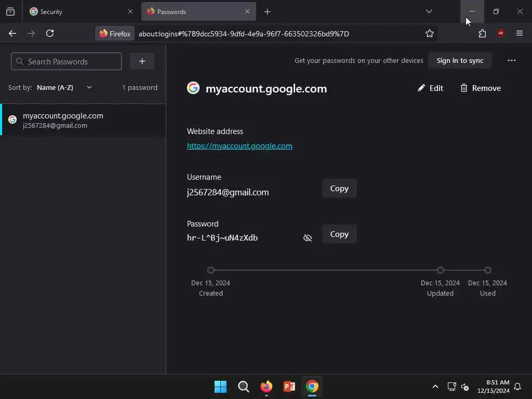532x399 pixels.
Task: Open the muted volume tray icon
Action: [465, 387]
